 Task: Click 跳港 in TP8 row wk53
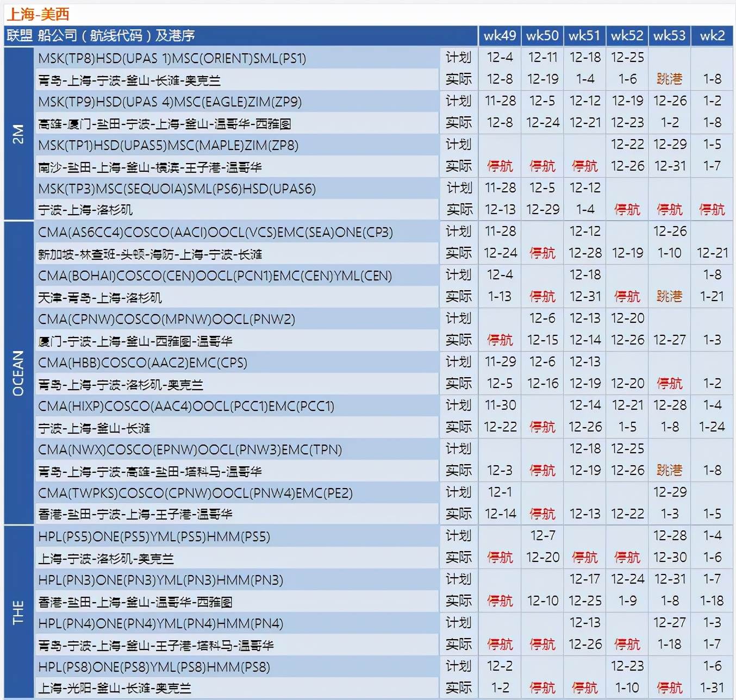click(x=669, y=79)
